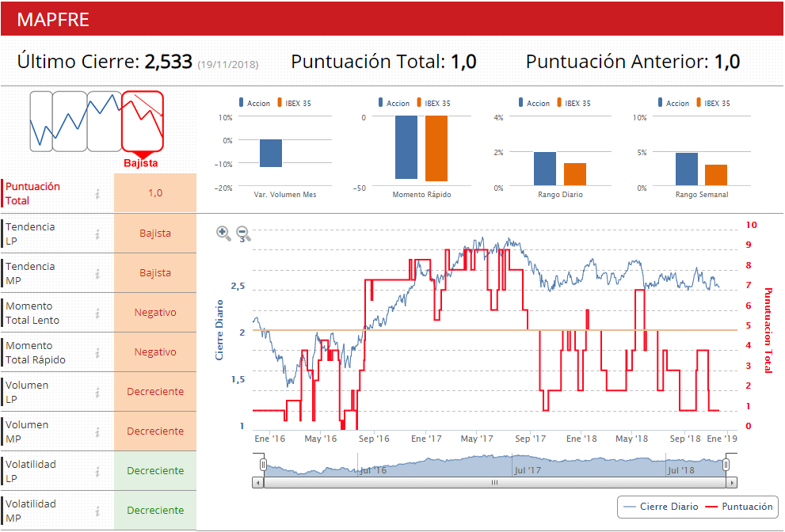Open info icon for Volumen MP

tap(97, 432)
